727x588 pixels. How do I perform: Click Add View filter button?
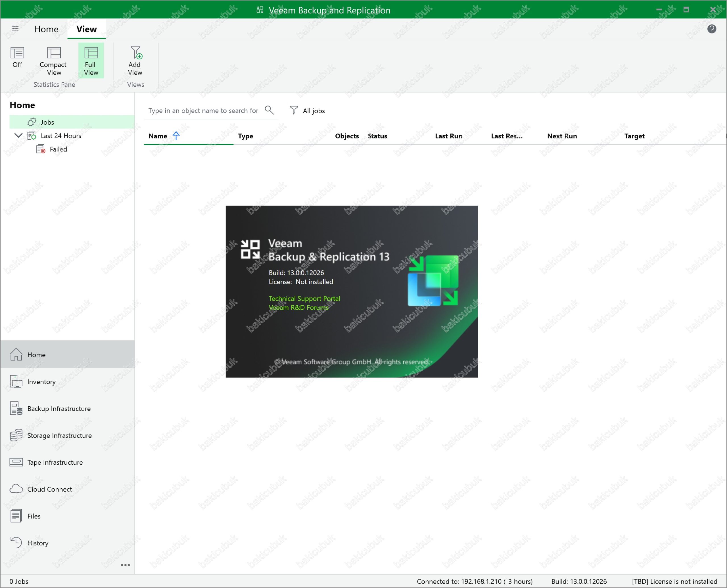coord(135,61)
